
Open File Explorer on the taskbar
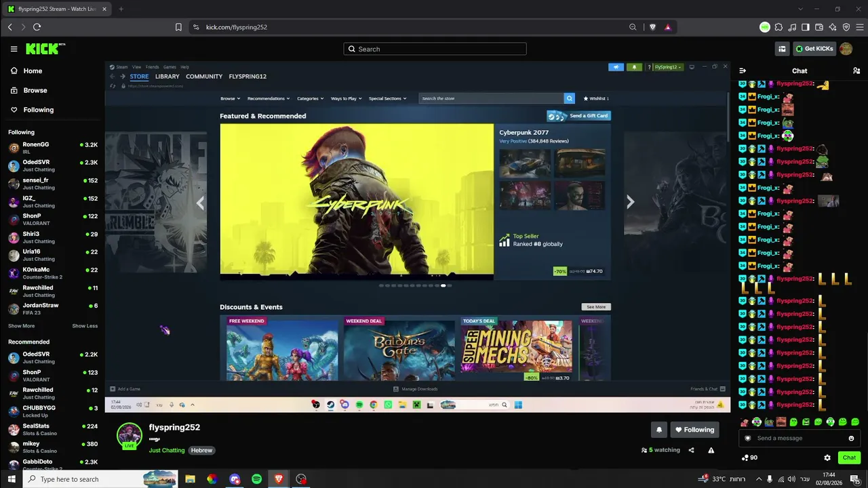tap(190, 479)
